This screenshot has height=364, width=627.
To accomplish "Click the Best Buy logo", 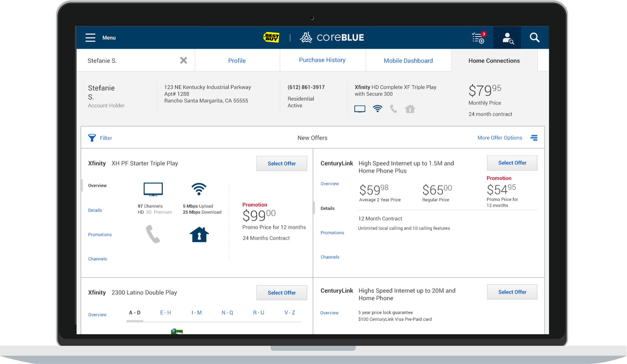I will pos(271,38).
